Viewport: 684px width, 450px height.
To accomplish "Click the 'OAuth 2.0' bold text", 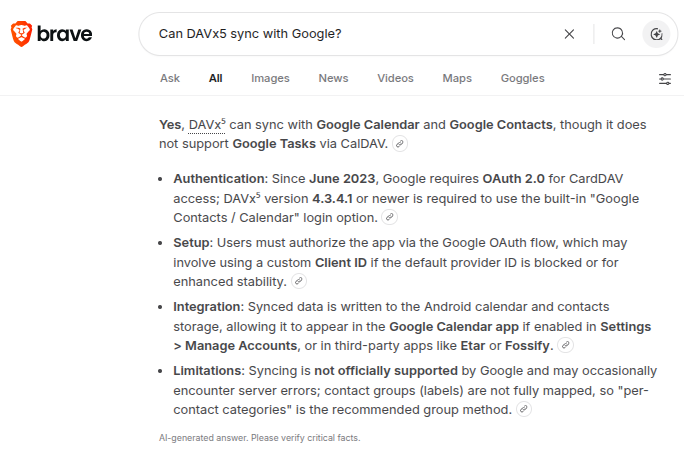I will coord(513,179).
